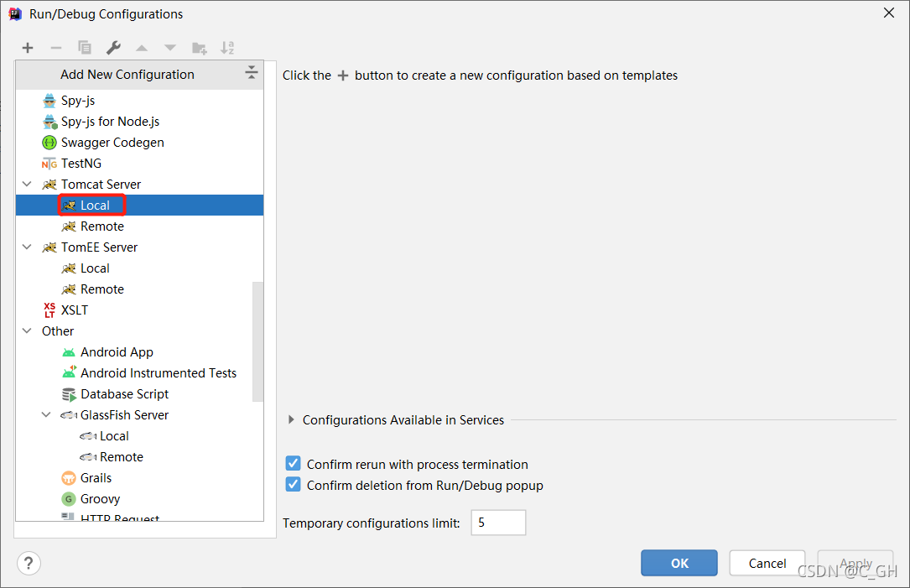Image resolution: width=910 pixels, height=588 pixels.
Task: Click the Create New Folder toolbar icon
Action: [199, 48]
